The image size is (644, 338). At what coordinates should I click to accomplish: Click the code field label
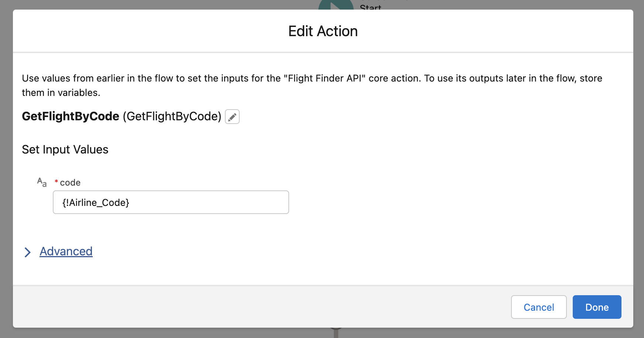coord(70,183)
